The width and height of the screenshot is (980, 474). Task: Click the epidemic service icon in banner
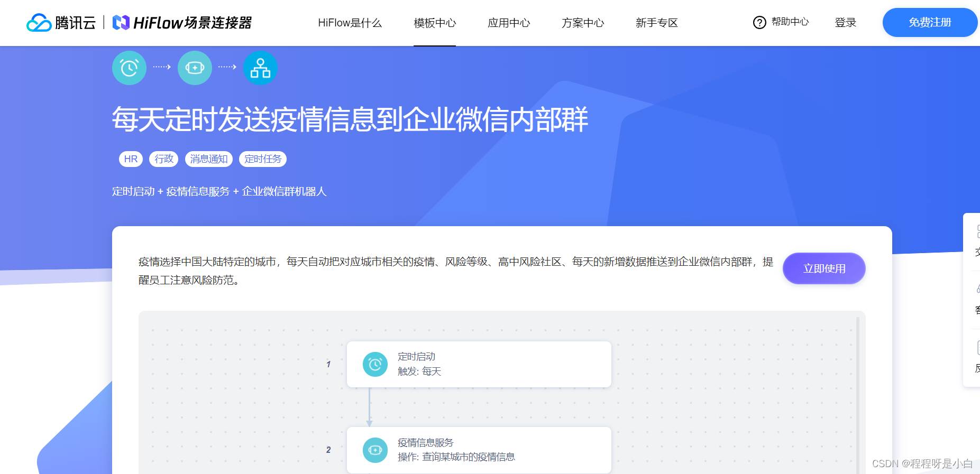(195, 68)
